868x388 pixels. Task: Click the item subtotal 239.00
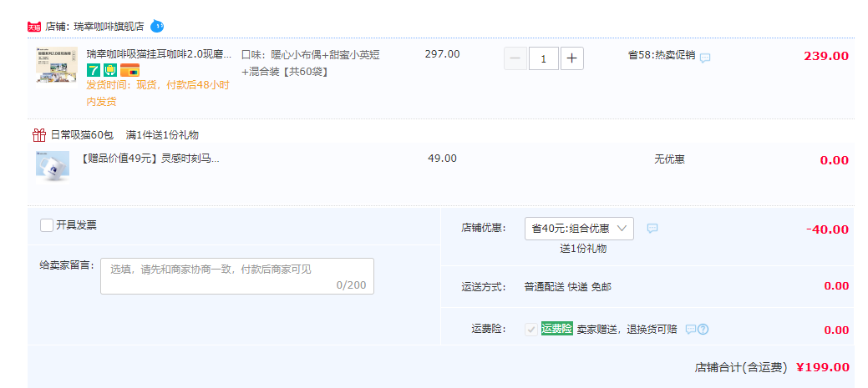[826, 56]
